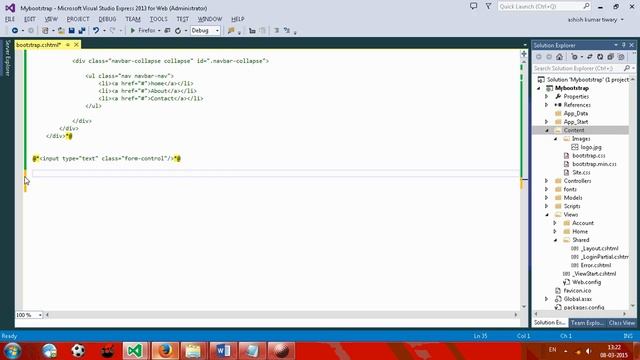
Task: Start debugging with the green Firefox play button
Action: [133, 31]
